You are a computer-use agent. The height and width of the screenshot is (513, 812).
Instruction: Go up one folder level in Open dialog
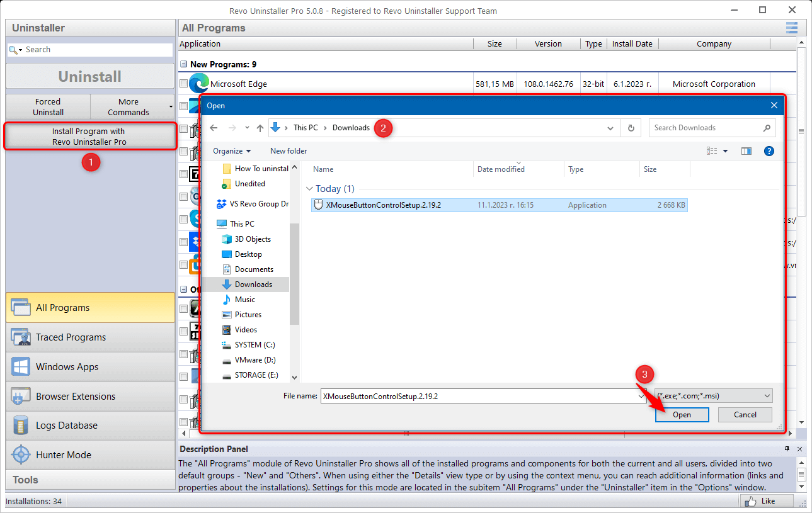pyautogui.click(x=260, y=128)
